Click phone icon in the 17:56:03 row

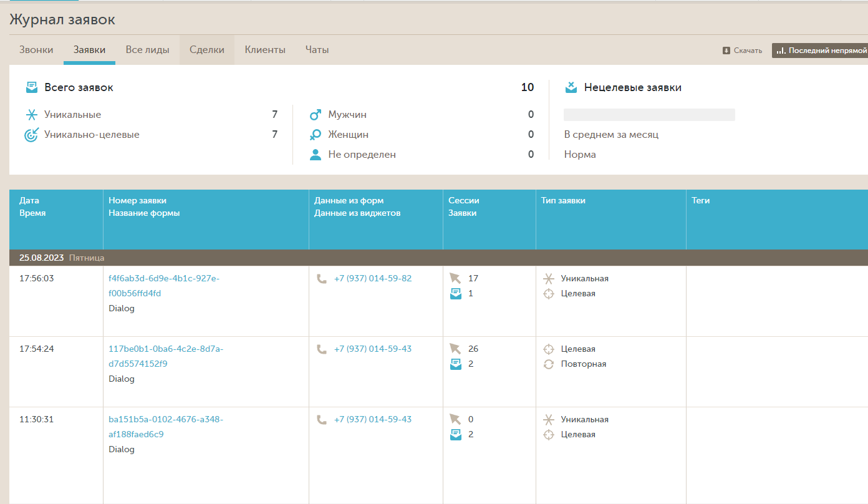(322, 279)
